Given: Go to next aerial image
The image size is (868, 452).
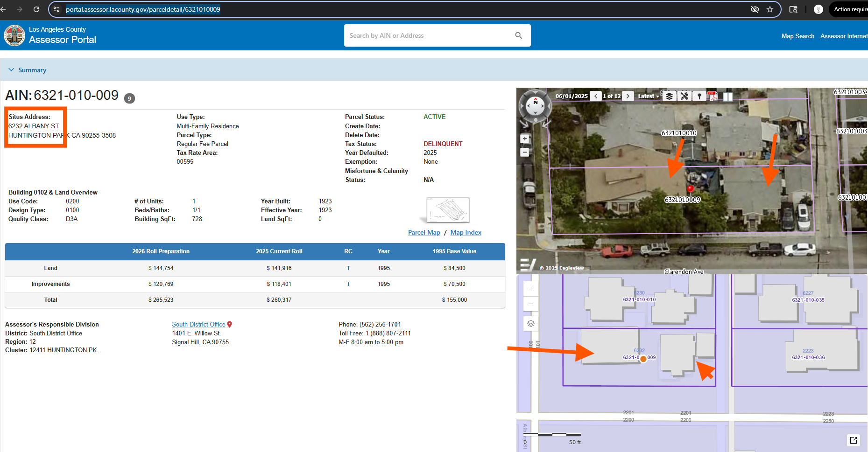Looking at the screenshot, I should (x=628, y=96).
